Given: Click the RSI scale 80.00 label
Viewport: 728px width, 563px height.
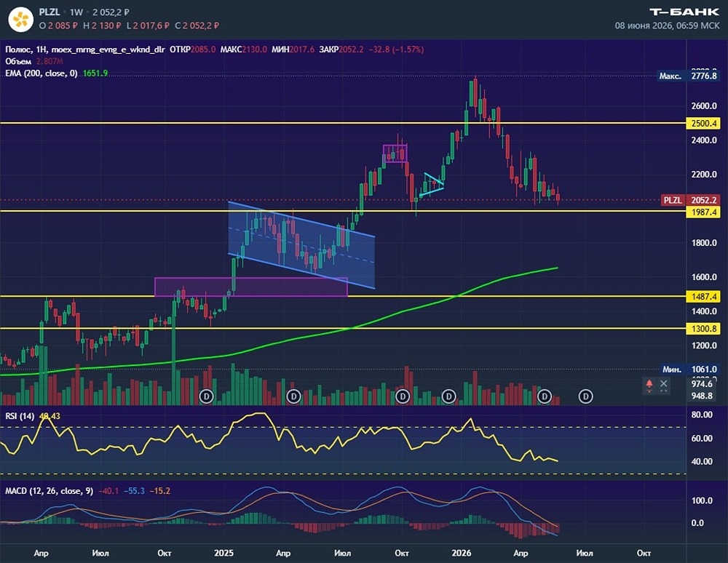Looking at the screenshot, I should [702, 415].
